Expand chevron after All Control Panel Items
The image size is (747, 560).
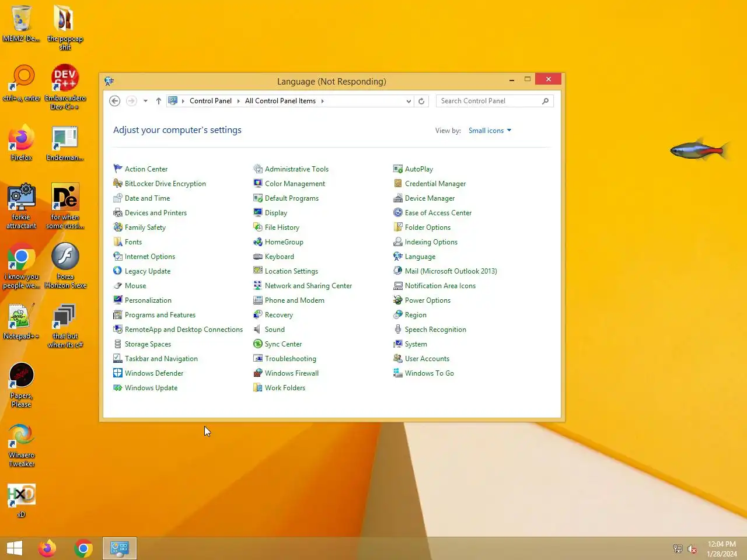pyautogui.click(x=322, y=101)
